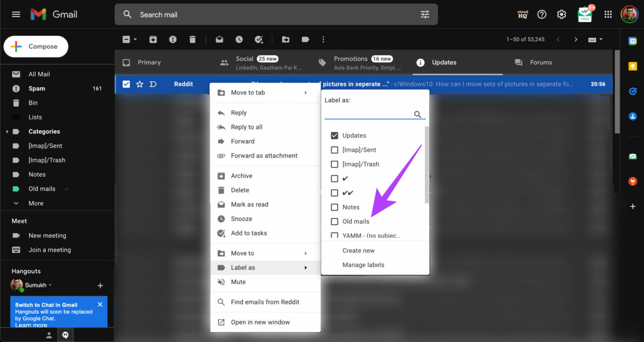Choose Forward as attachment from context menu
The height and width of the screenshot is (342, 644).
[264, 155]
